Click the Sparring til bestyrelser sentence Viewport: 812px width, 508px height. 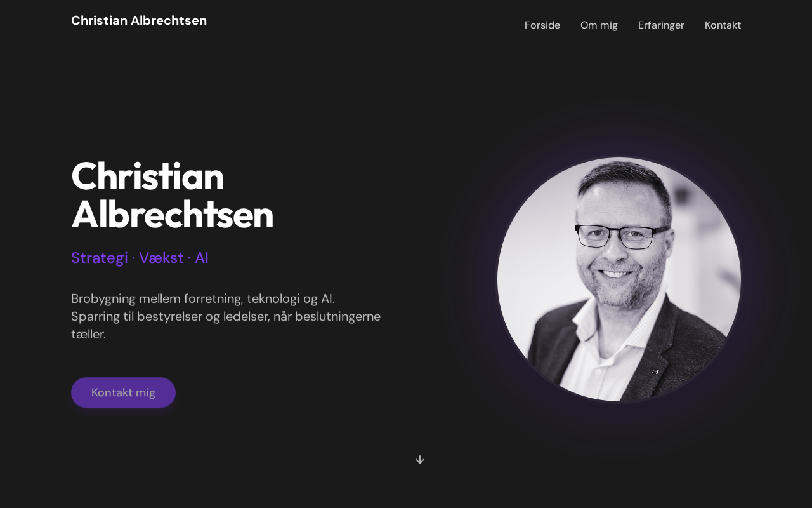click(226, 316)
